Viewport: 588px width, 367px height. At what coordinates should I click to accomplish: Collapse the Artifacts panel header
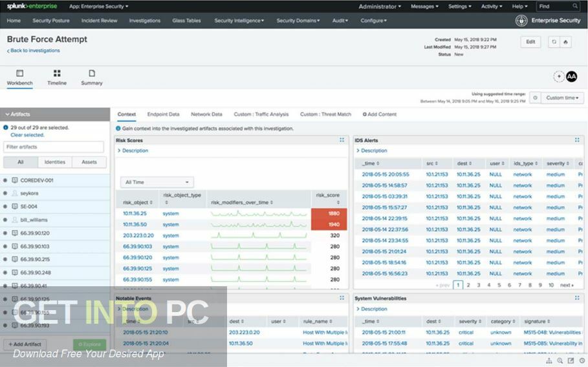[x=55, y=114]
